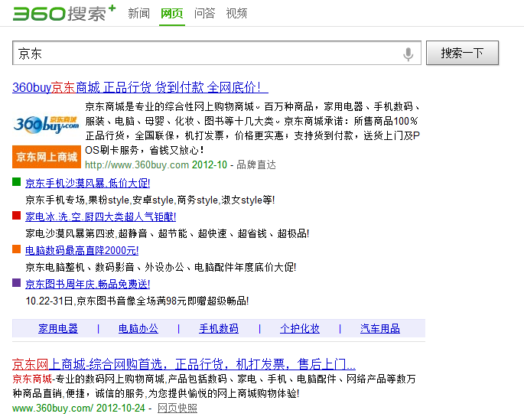This screenshot has height=420, width=524.
Task: Click the microphone voice search icon
Action: pyautogui.click(x=408, y=54)
